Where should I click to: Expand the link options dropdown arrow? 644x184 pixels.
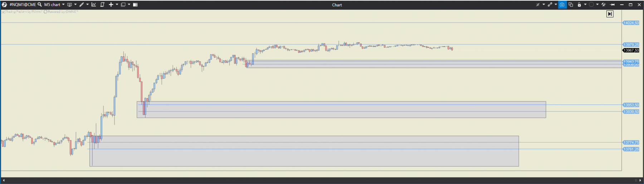(556, 5)
